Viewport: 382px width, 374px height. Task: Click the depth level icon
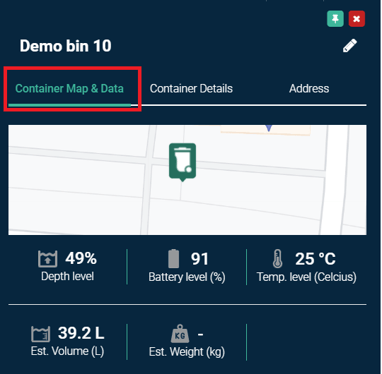coord(47,259)
